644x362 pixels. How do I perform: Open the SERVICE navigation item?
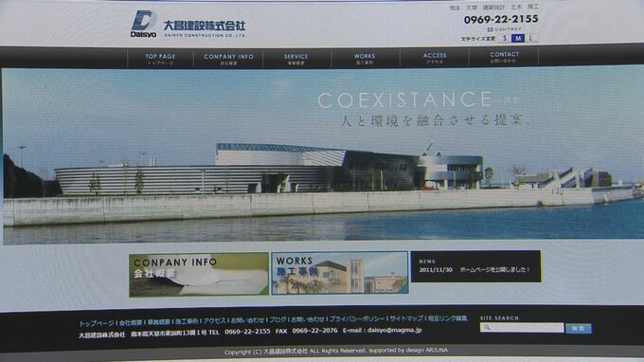pyautogui.click(x=296, y=59)
